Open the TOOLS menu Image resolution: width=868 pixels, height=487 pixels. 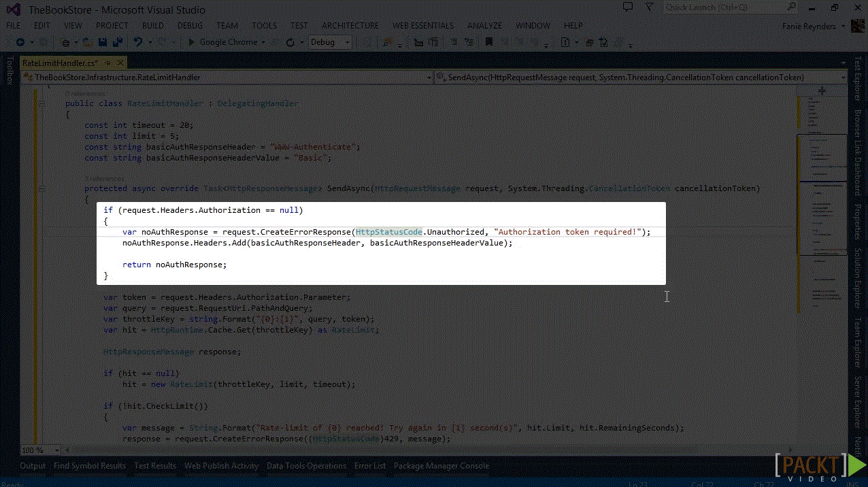[x=264, y=26]
